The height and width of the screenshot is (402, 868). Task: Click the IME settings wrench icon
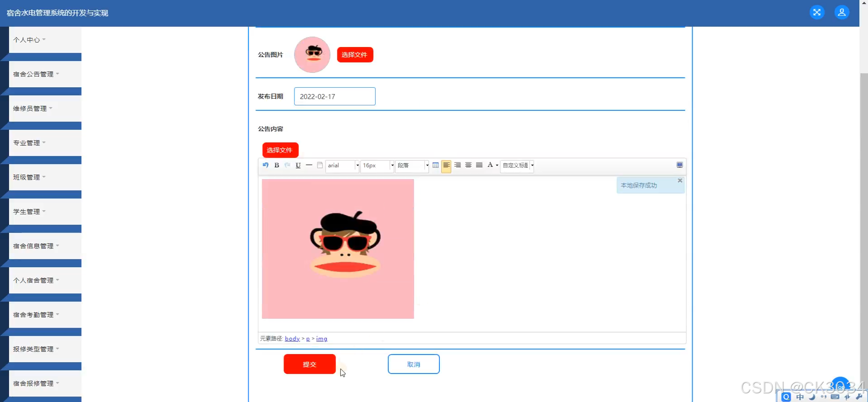[859, 397]
